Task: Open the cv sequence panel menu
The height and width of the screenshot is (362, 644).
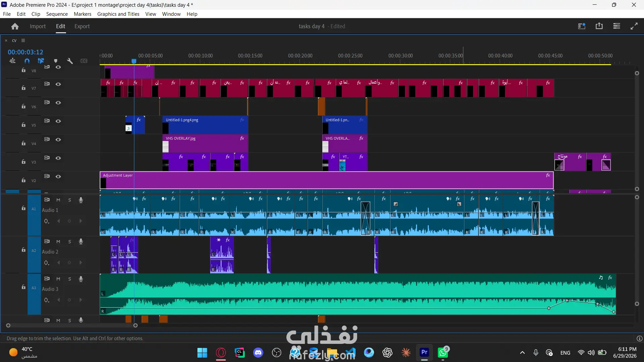Action: tap(23, 40)
